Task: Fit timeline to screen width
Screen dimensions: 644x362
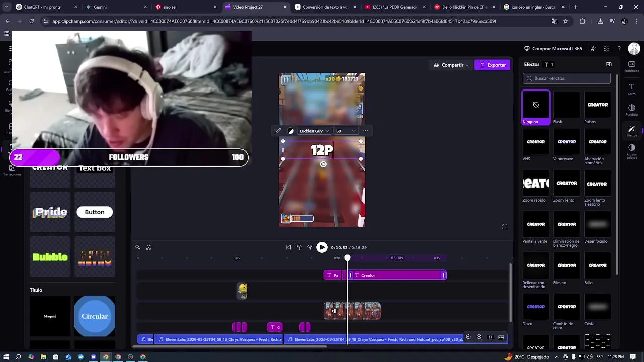Action: pyautogui.click(x=490, y=337)
